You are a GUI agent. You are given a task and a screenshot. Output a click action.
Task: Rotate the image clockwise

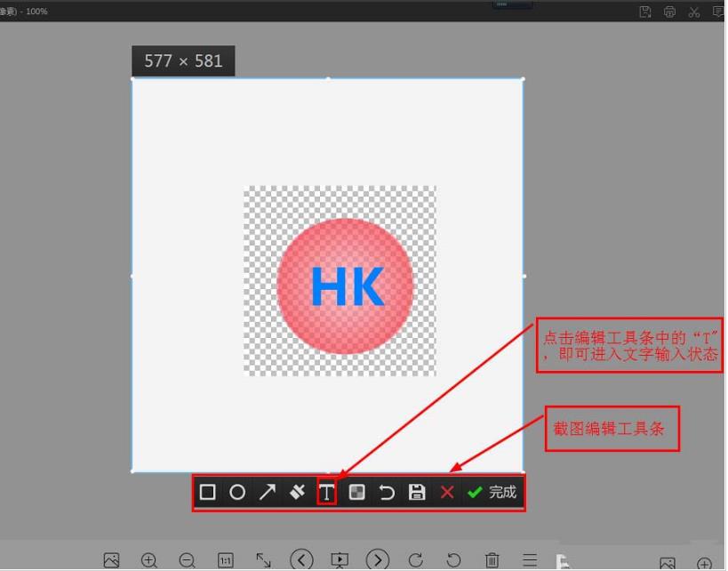(x=415, y=559)
